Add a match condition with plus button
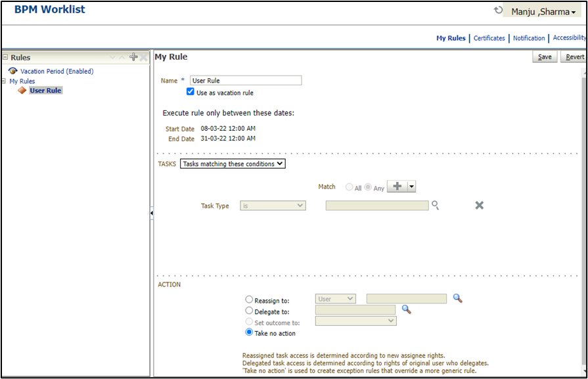Image resolution: width=588 pixels, height=379 pixels. pos(397,187)
